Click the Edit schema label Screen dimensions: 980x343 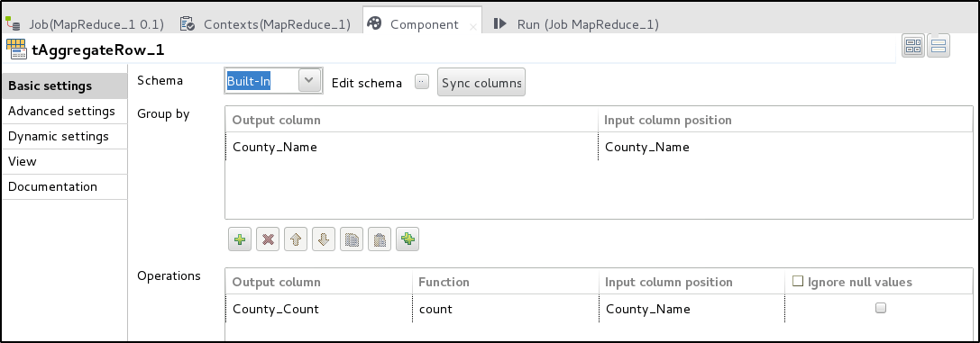coord(367,83)
